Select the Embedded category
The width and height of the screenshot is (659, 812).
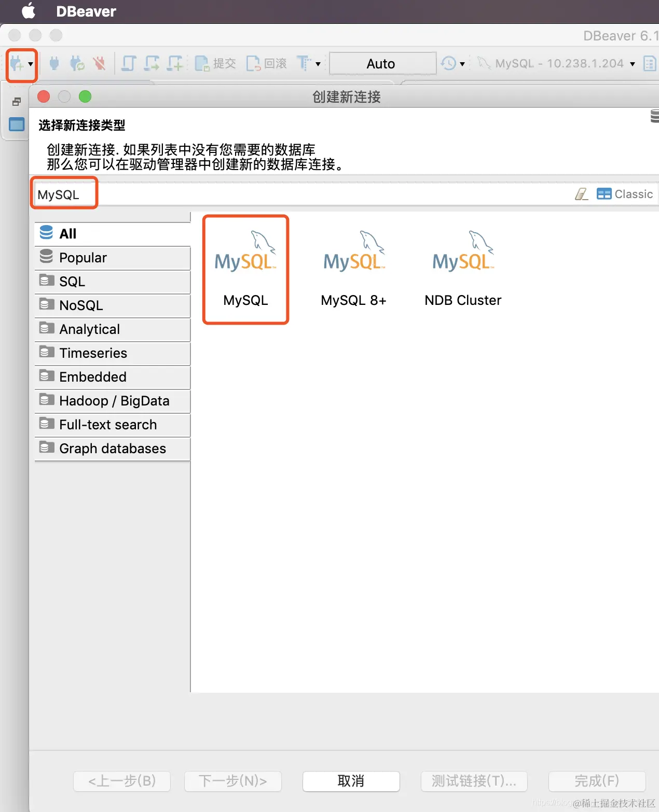click(113, 377)
